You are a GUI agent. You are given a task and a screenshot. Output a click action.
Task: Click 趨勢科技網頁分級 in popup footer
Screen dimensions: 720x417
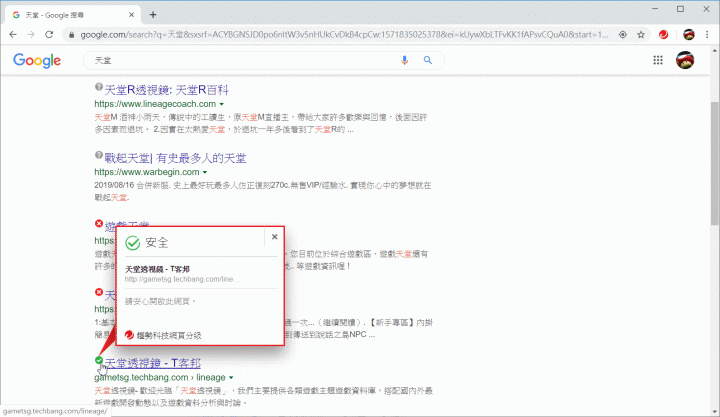coord(169,335)
